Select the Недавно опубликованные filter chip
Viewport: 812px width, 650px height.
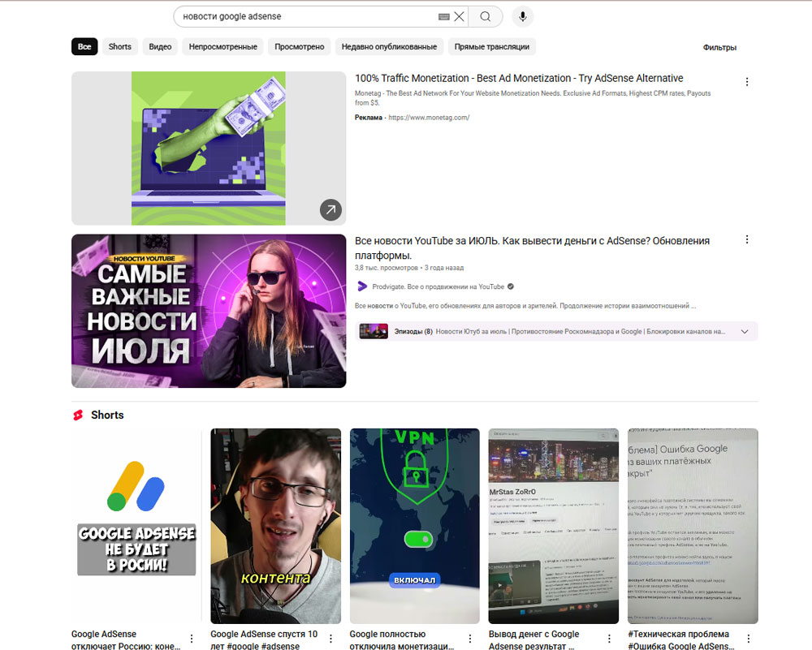click(389, 46)
